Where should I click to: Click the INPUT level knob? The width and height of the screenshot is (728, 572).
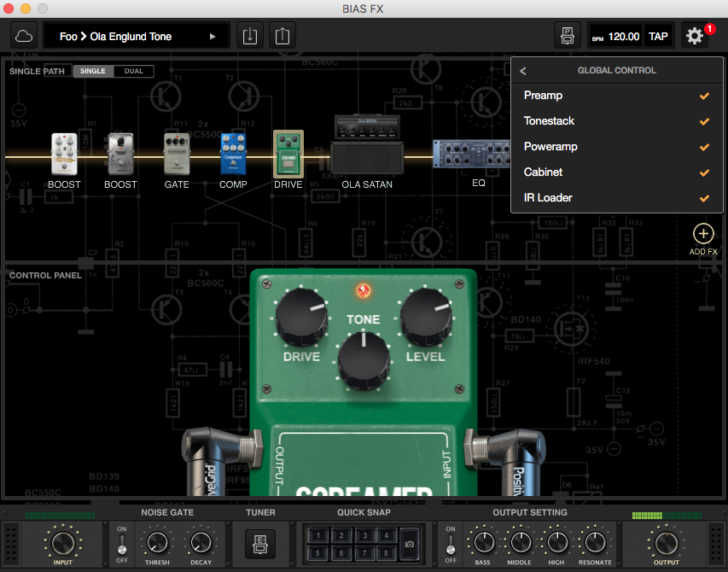[x=62, y=543]
